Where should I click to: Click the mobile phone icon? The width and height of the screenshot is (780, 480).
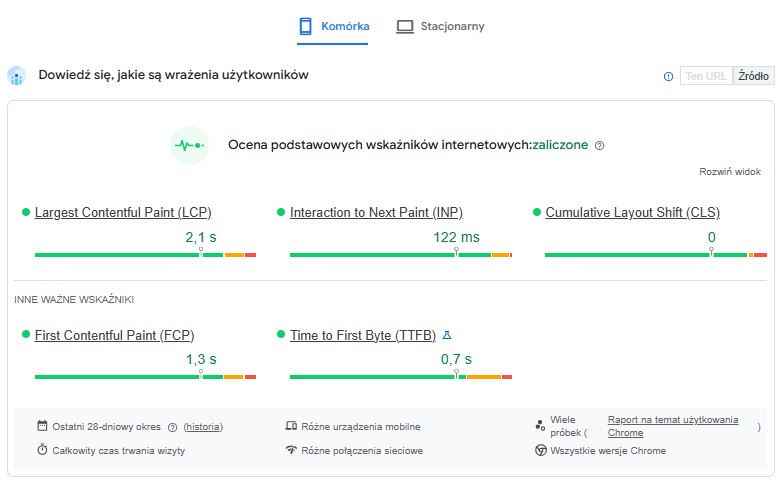(x=305, y=26)
